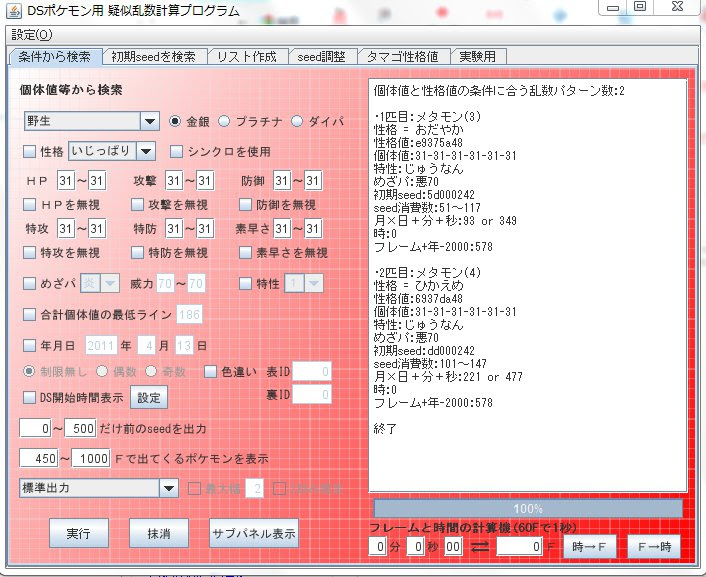Click the frame end field showing 1000
The width and height of the screenshot is (706, 577).
pyautogui.click(x=91, y=458)
